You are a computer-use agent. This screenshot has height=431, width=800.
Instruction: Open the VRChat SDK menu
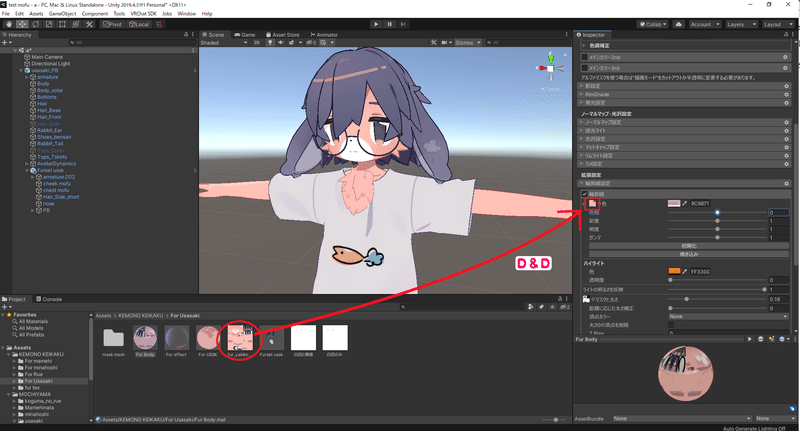point(143,14)
